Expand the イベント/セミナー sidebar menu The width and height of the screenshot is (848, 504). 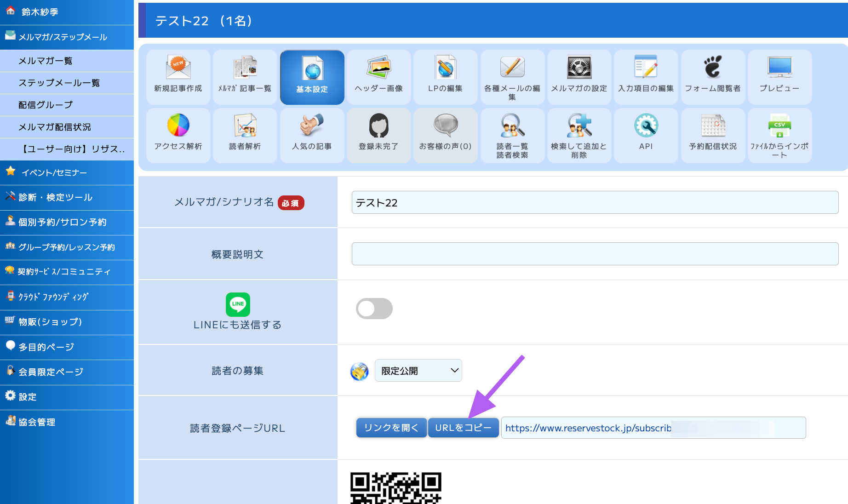[x=67, y=172]
